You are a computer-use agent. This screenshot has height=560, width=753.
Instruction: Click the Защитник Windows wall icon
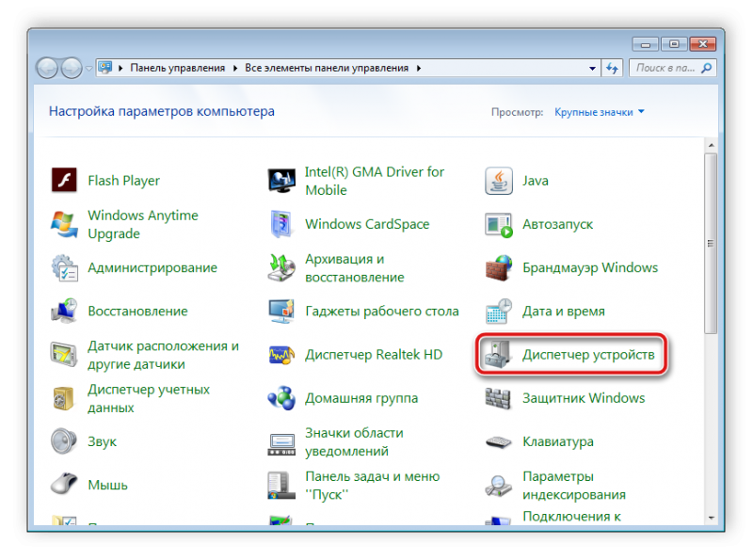(498, 398)
